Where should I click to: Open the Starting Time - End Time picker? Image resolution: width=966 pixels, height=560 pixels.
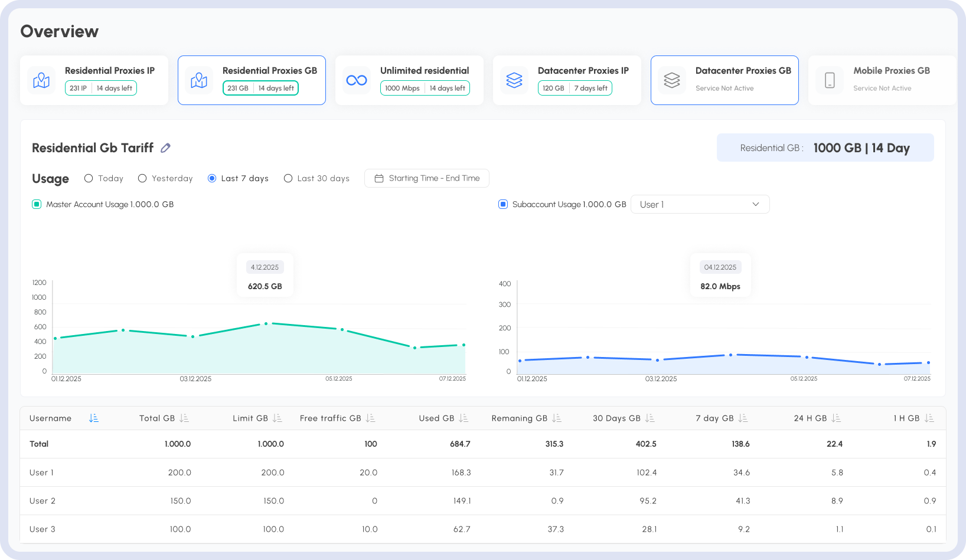click(x=427, y=178)
